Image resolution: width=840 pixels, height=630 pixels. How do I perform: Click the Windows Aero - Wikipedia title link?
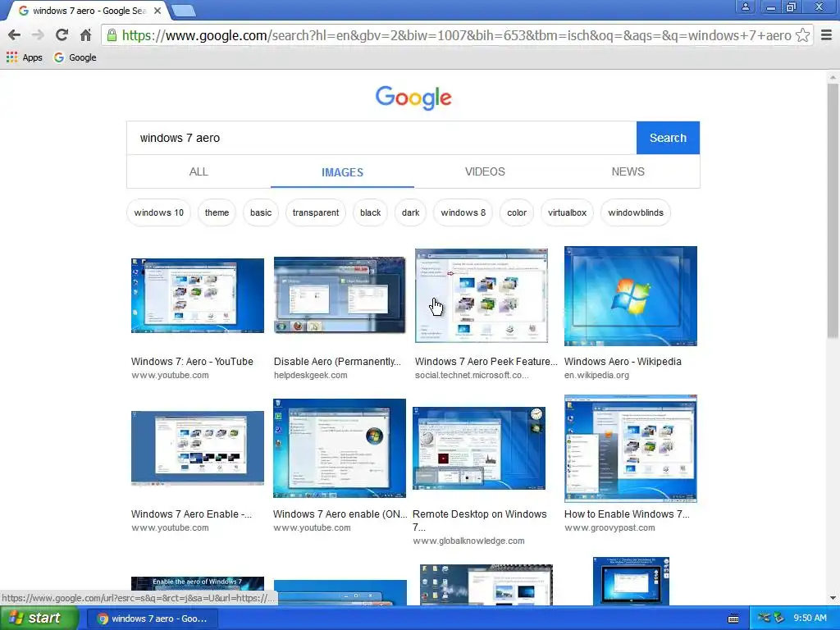point(623,362)
